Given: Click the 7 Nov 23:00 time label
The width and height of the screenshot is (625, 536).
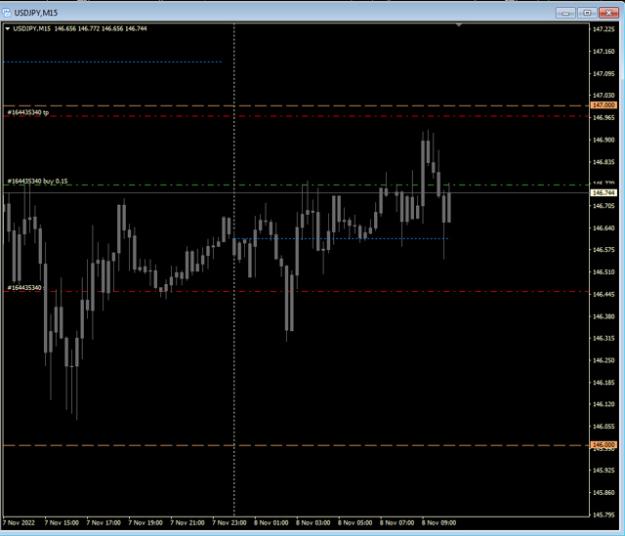Looking at the screenshot, I should (229, 522).
